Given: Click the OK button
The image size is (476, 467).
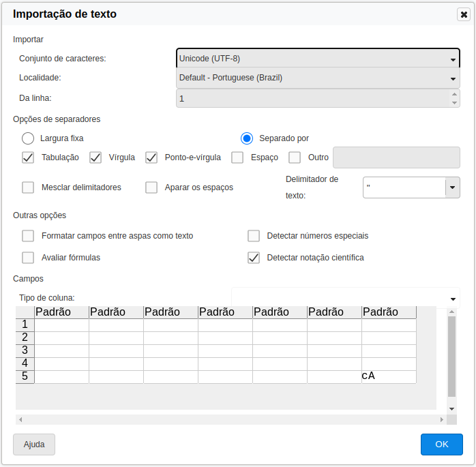Looking at the screenshot, I should pos(441,445).
